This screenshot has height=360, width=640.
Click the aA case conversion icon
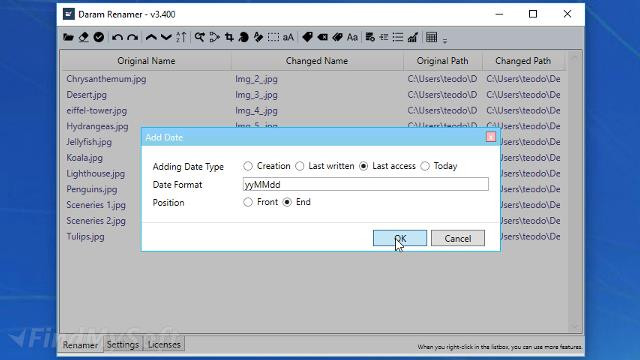click(288, 38)
